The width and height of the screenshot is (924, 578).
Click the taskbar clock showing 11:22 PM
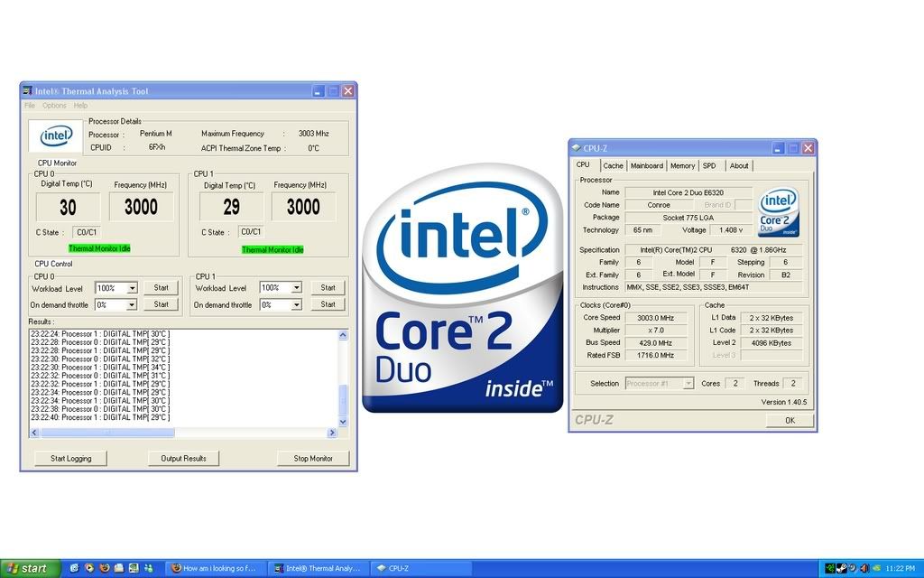pos(901,569)
